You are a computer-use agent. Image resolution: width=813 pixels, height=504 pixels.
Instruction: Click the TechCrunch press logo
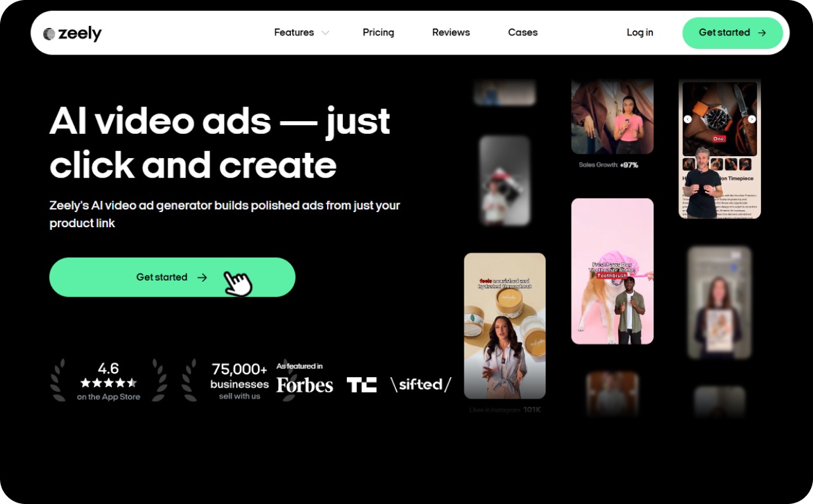[x=361, y=383]
